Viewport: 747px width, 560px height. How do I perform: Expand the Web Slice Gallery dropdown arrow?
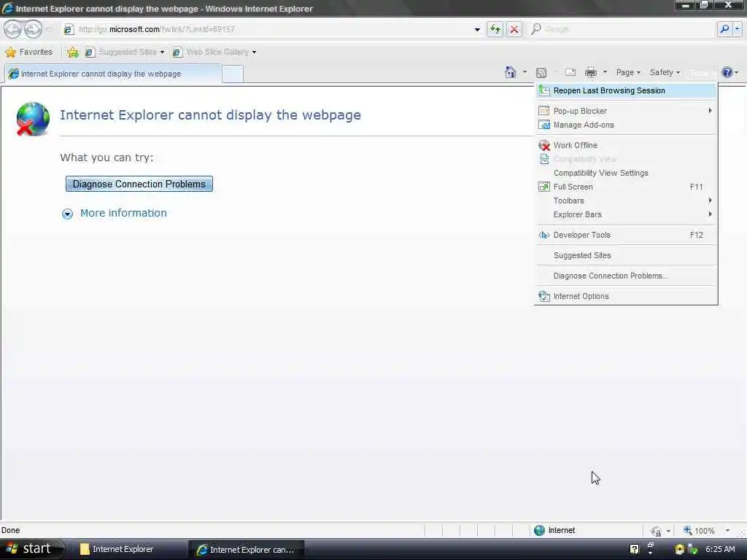click(255, 52)
